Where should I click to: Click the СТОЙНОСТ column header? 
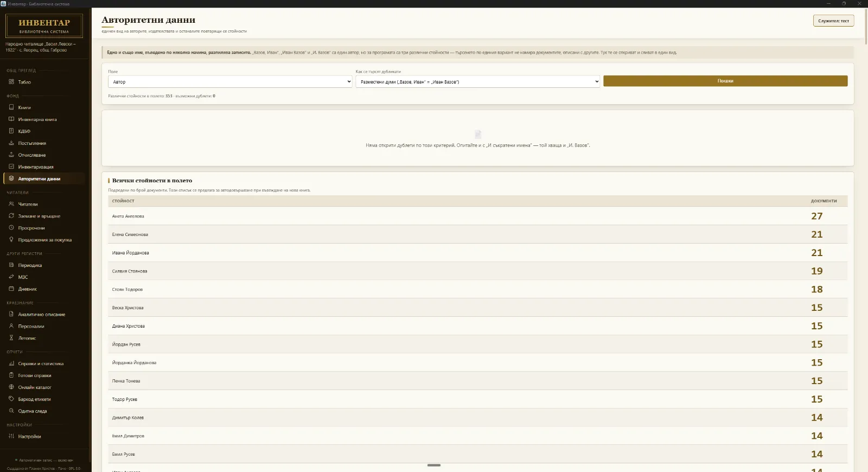[123, 201]
